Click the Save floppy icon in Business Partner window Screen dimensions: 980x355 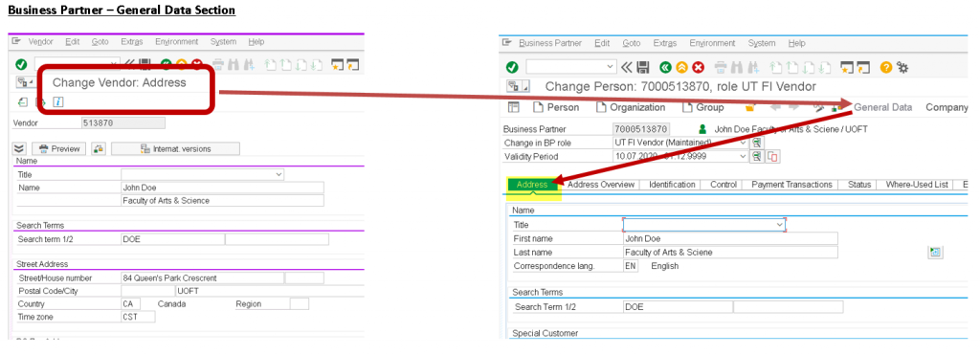[x=643, y=68]
